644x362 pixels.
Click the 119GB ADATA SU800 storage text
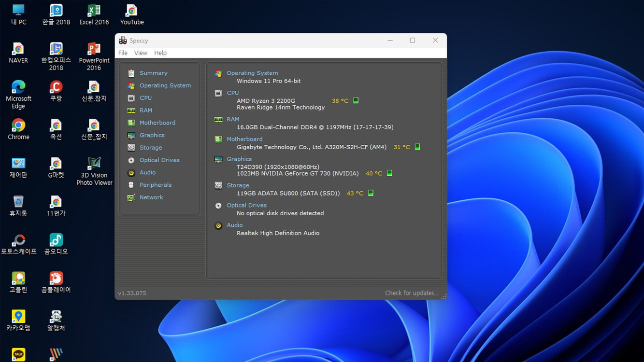tap(288, 193)
